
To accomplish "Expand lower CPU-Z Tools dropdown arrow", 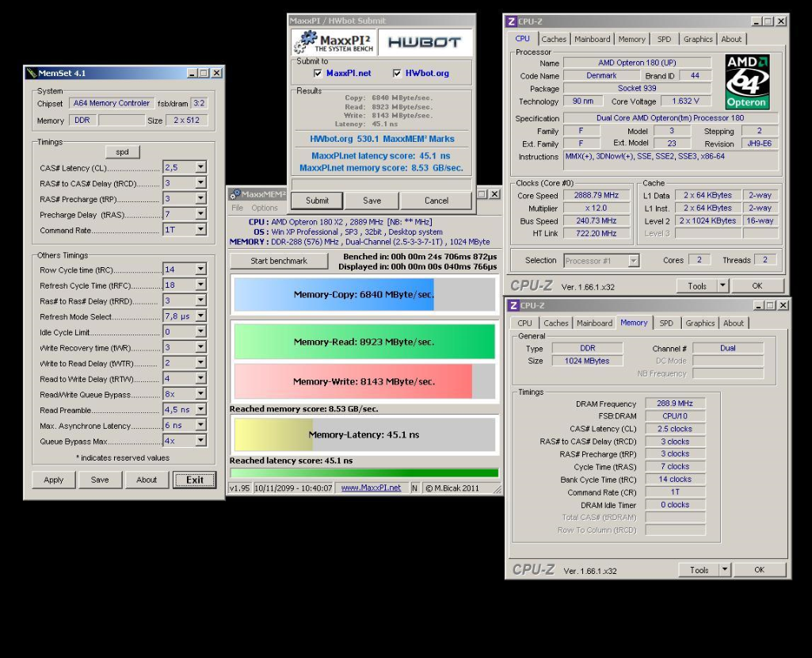I will (x=725, y=569).
